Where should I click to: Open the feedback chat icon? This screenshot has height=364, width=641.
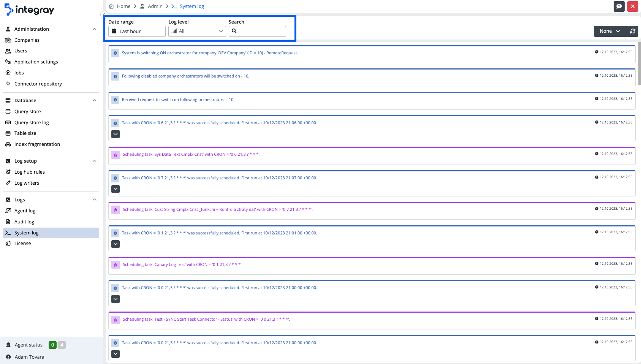pyautogui.click(x=619, y=6)
